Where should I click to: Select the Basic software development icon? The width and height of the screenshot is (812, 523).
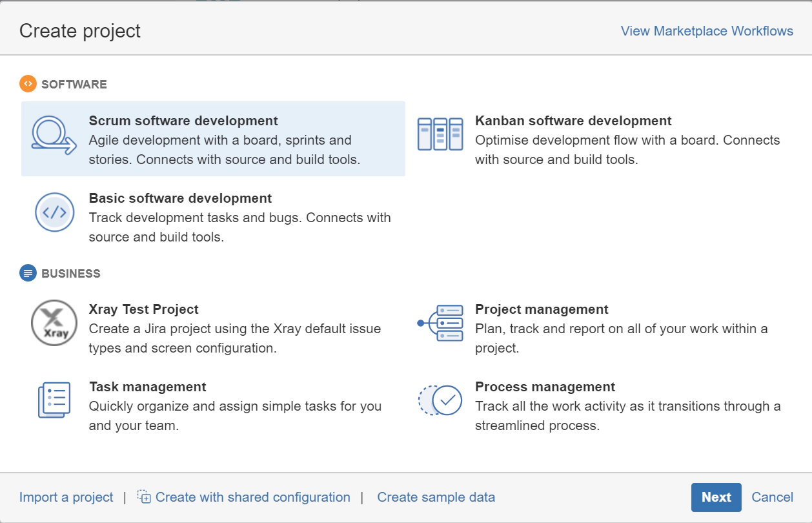coord(55,213)
